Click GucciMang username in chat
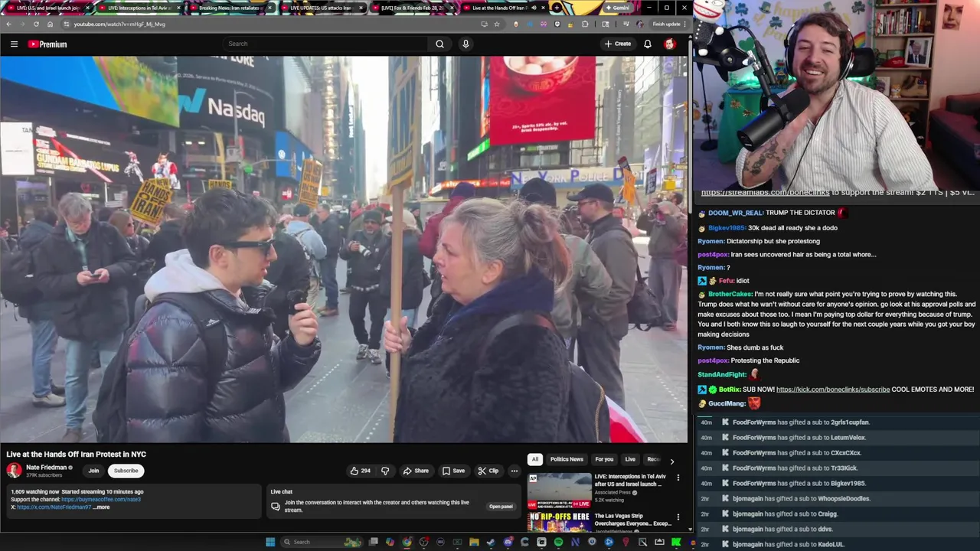This screenshot has width=980, height=551. click(x=727, y=403)
